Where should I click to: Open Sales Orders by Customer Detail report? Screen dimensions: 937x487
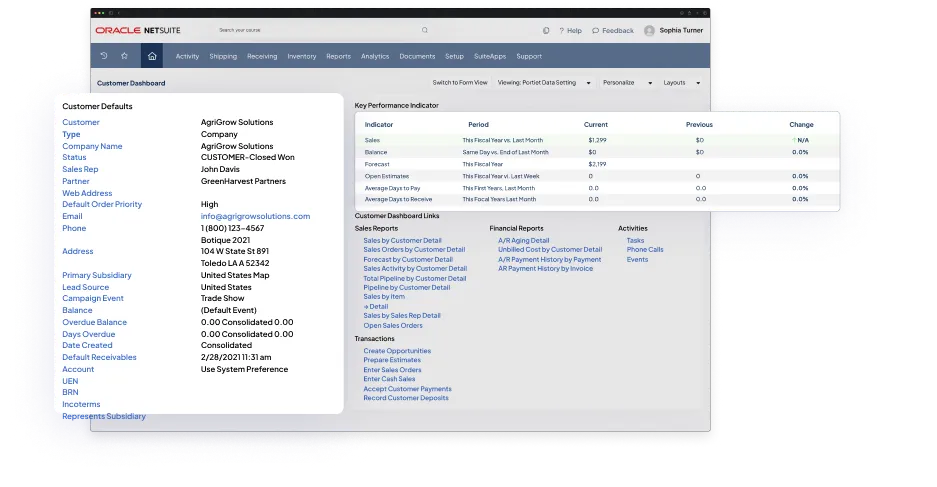click(x=414, y=250)
